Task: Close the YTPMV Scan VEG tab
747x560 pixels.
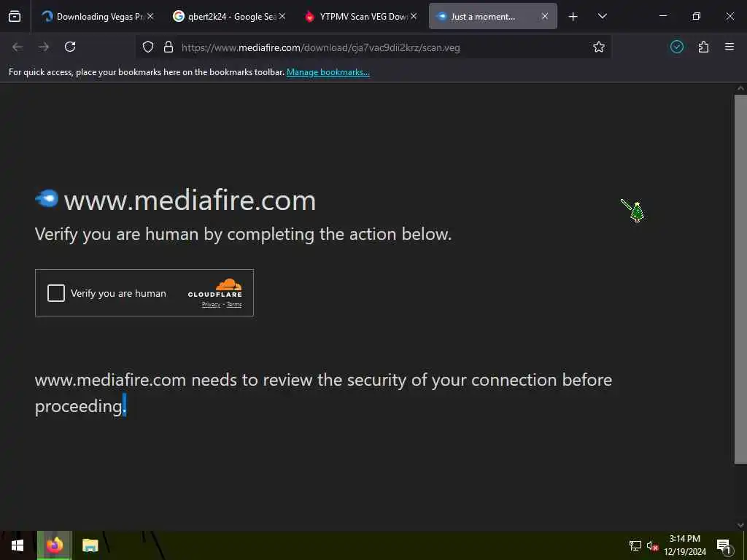Action: [x=414, y=16]
